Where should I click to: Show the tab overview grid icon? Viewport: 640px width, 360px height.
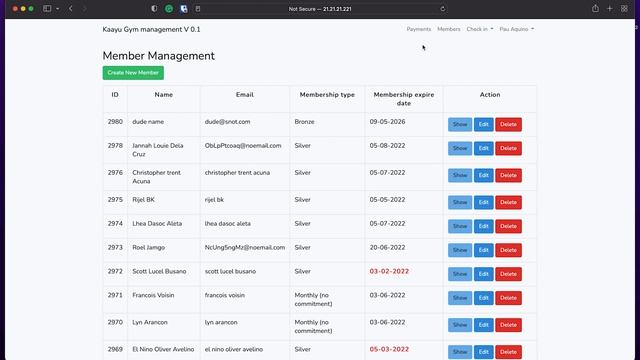click(624, 9)
